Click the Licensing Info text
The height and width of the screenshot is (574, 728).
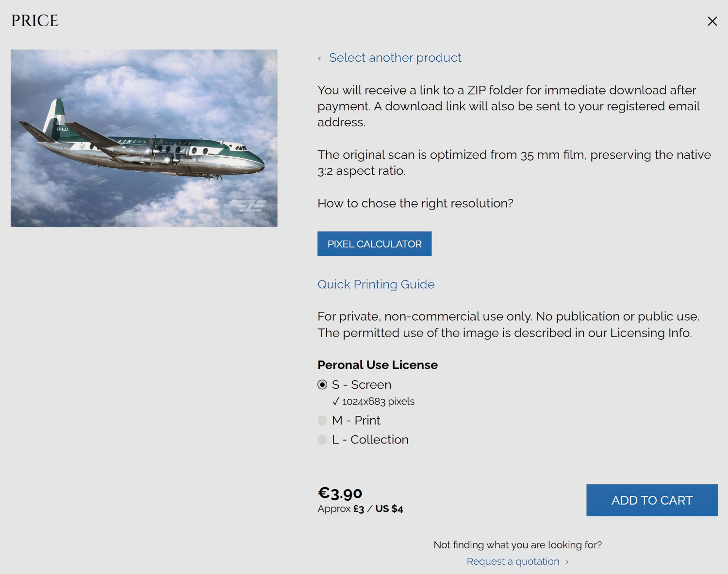pyautogui.click(x=650, y=333)
